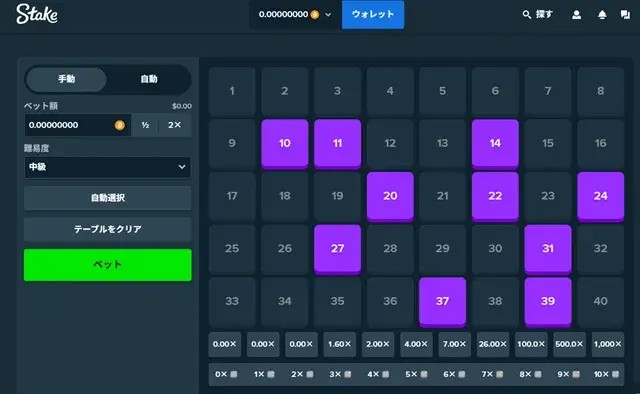Halve the bet with ½ button

pyautogui.click(x=145, y=125)
